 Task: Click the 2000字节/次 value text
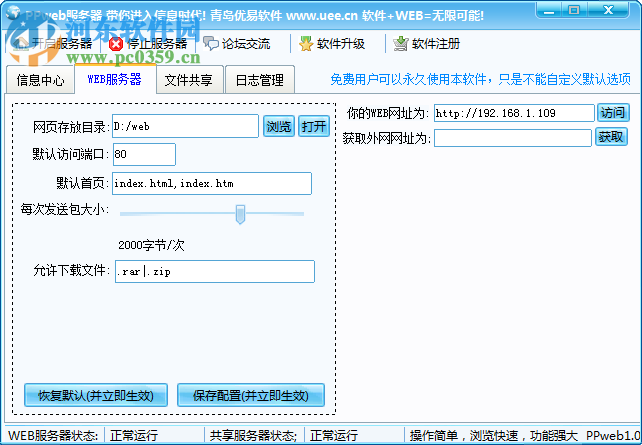click(x=151, y=245)
